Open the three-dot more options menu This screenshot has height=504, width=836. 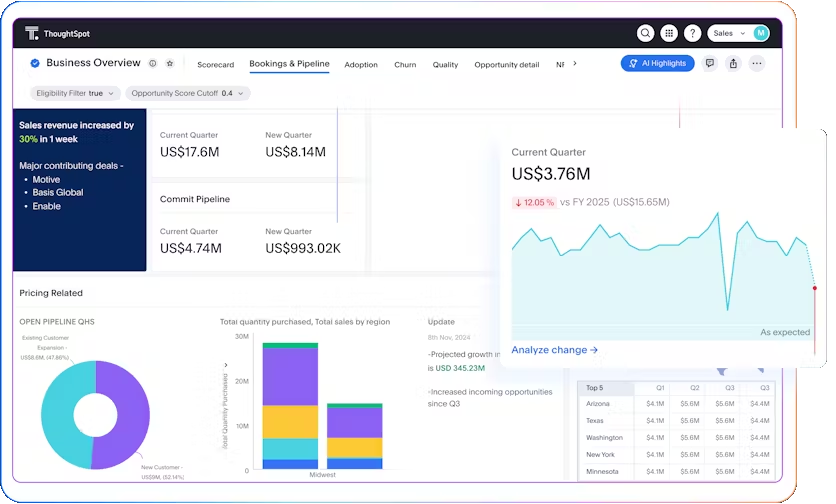(x=757, y=63)
